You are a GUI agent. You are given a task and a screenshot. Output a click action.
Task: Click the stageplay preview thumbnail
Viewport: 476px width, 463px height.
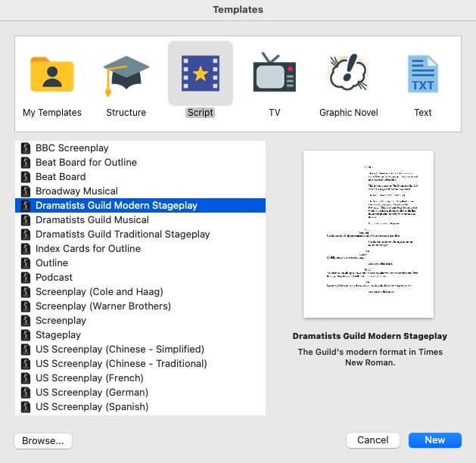click(x=369, y=235)
